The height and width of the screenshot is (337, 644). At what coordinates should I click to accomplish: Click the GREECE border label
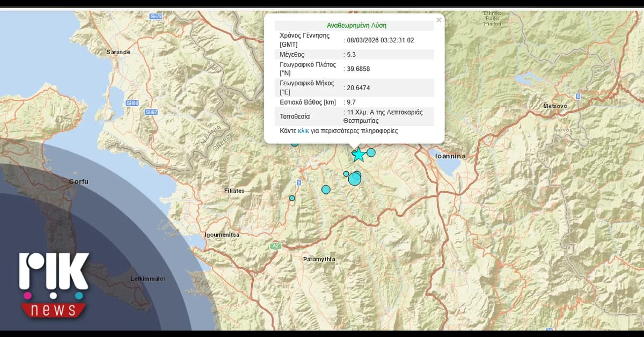pos(224,142)
